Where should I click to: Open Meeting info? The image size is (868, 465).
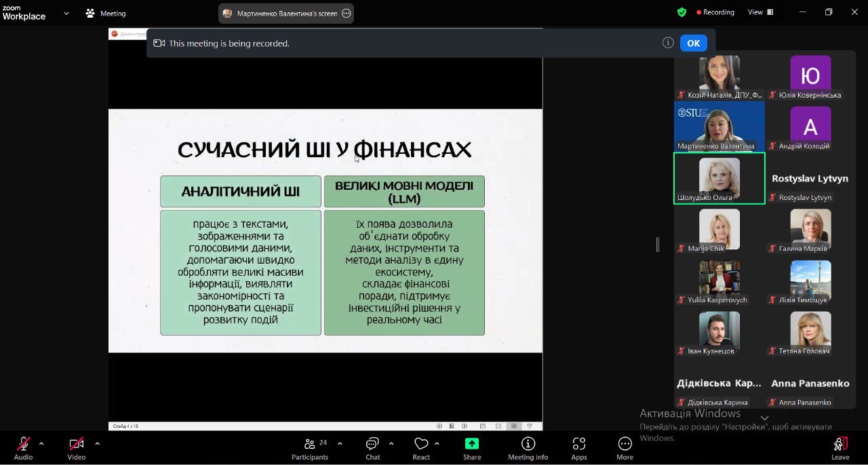point(528,448)
